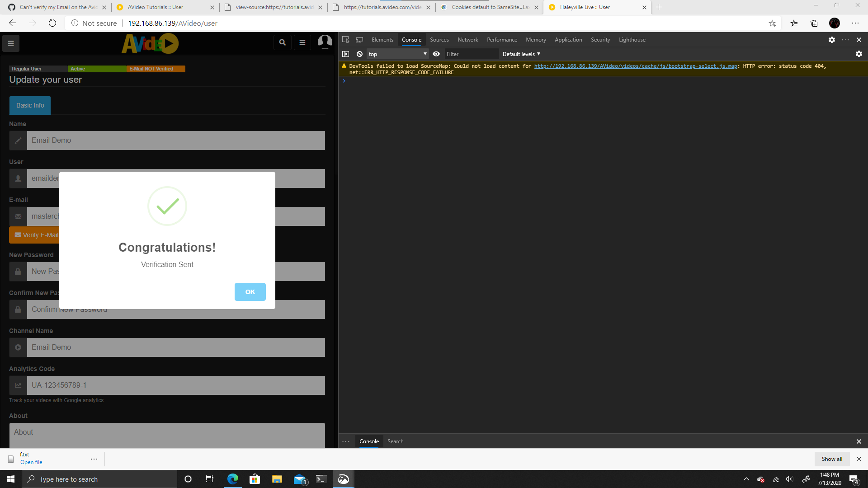Select the inspect element tool in DevTools
868x488 pixels.
pyautogui.click(x=345, y=40)
